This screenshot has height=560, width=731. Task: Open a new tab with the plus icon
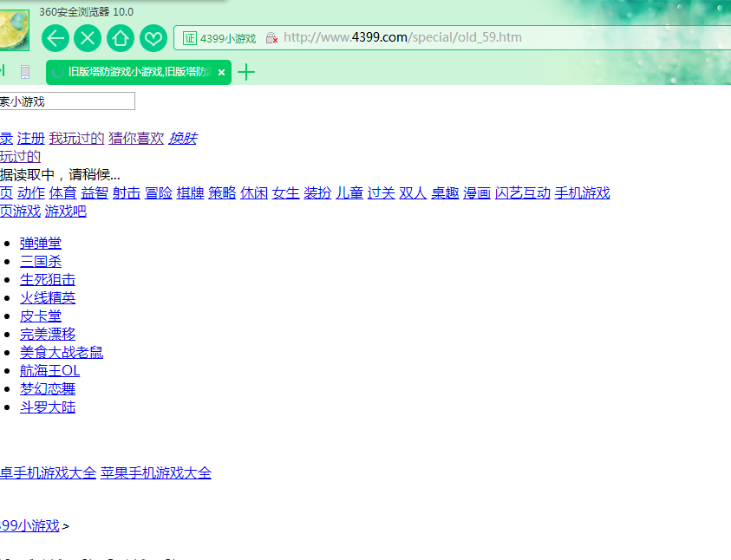point(247,73)
